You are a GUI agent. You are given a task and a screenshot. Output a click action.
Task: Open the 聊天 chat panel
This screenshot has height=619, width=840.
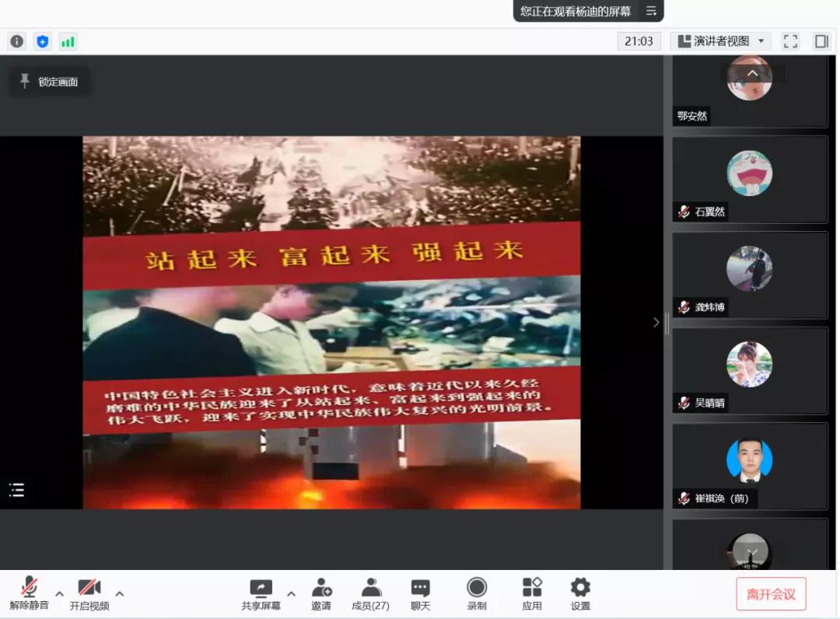420,594
